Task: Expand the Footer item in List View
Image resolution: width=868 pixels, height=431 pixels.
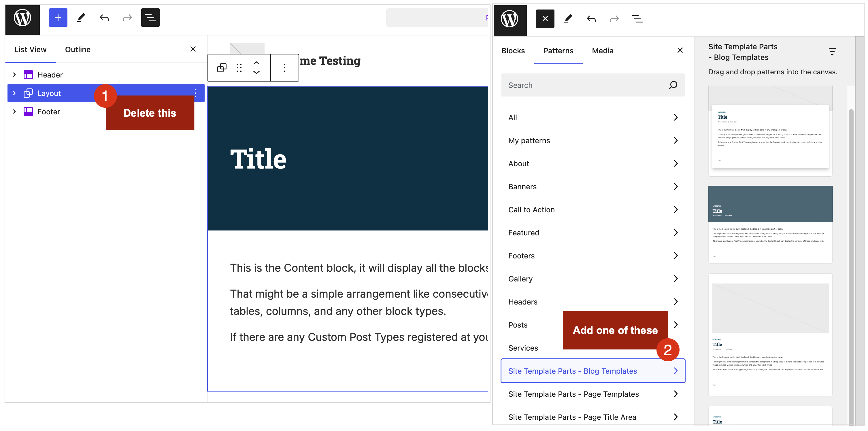Action: pyautogui.click(x=14, y=111)
